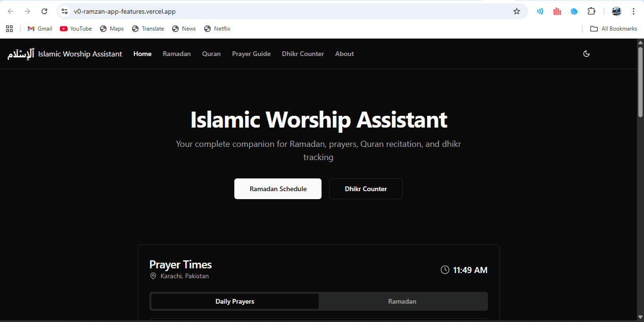Open the Gmail bookmark
The height and width of the screenshot is (322, 644).
click(40, 29)
